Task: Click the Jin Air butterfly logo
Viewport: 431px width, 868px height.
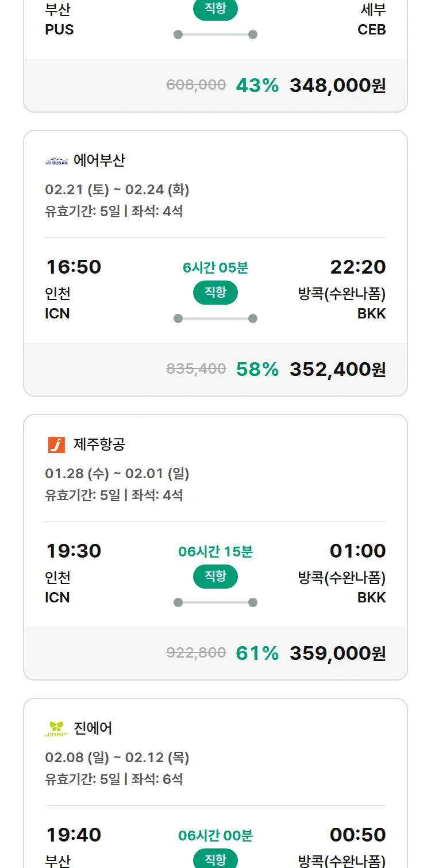Action: 56,729
